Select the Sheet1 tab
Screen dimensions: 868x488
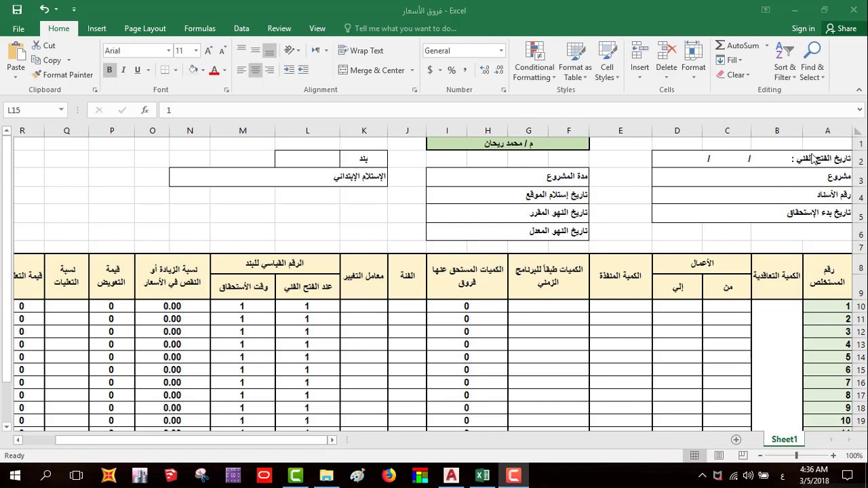coord(785,439)
